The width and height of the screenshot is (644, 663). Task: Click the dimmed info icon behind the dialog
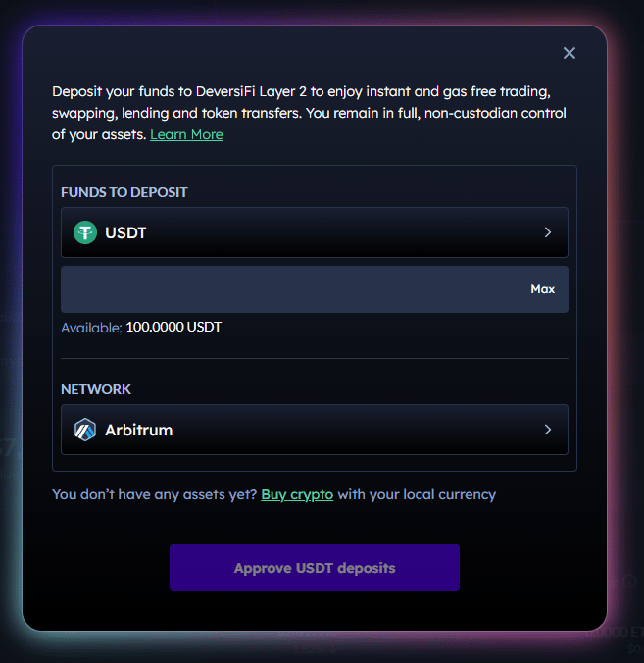[629, 582]
